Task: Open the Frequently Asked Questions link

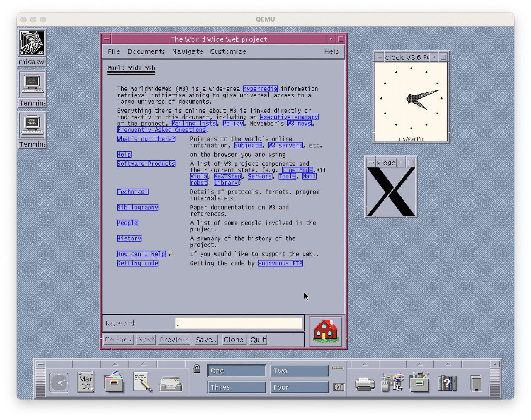Action: (161, 130)
